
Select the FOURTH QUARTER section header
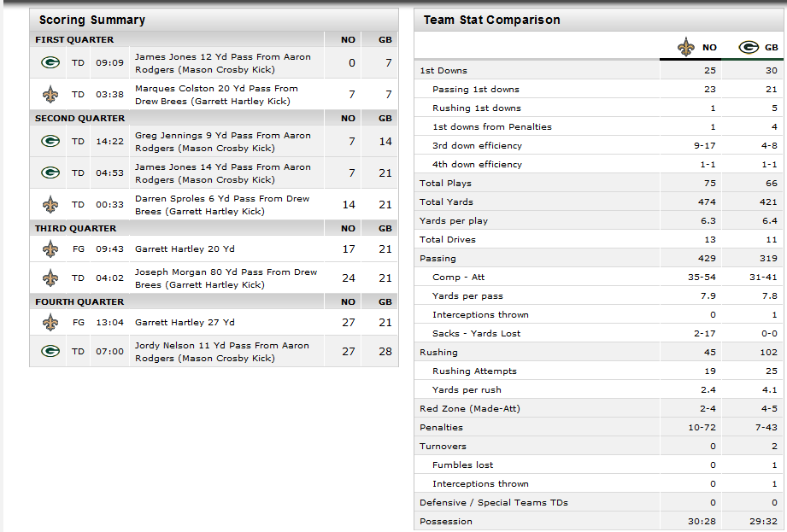point(214,301)
